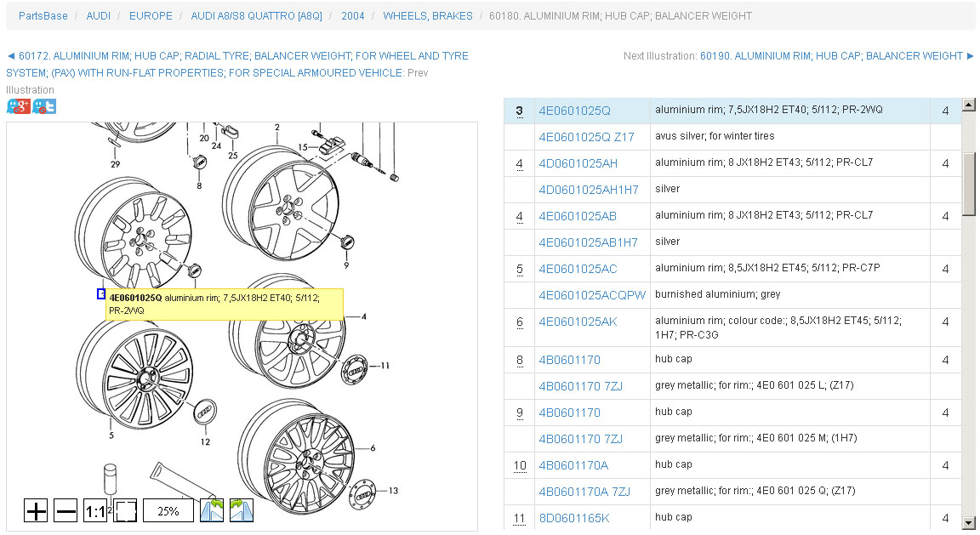Select position number 8 in parts table
980x535 pixels.
[520, 360]
